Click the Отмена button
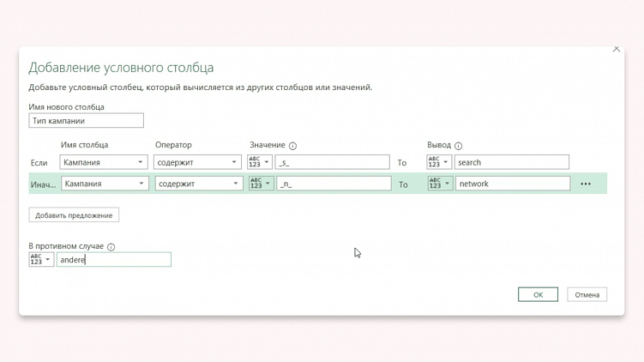Screen dimensions: 644x362 (x=587, y=294)
